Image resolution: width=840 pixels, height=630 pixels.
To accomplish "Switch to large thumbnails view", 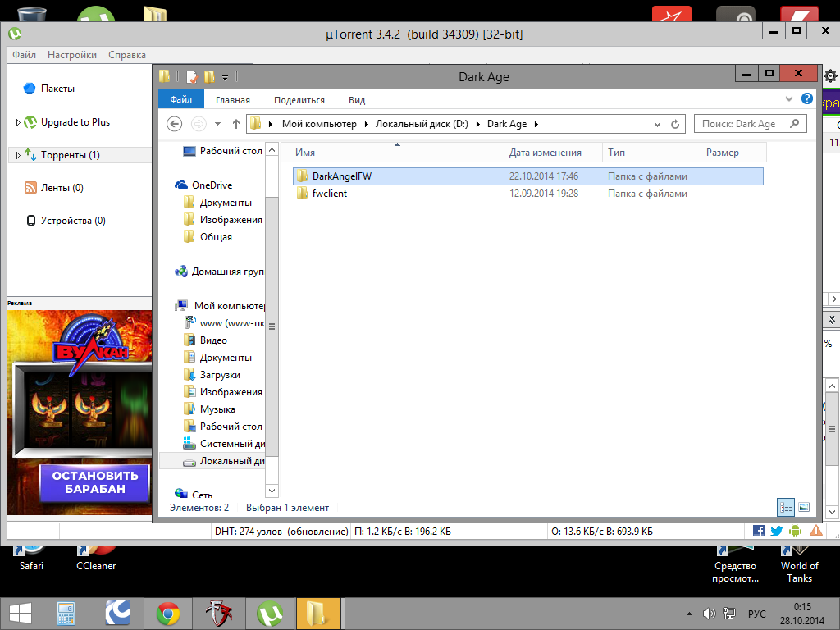I will [x=804, y=507].
